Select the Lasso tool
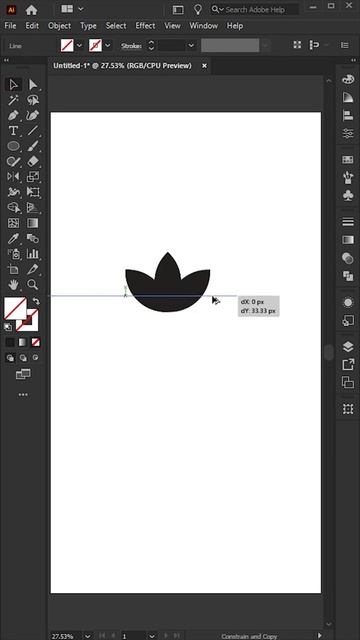 click(33, 100)
